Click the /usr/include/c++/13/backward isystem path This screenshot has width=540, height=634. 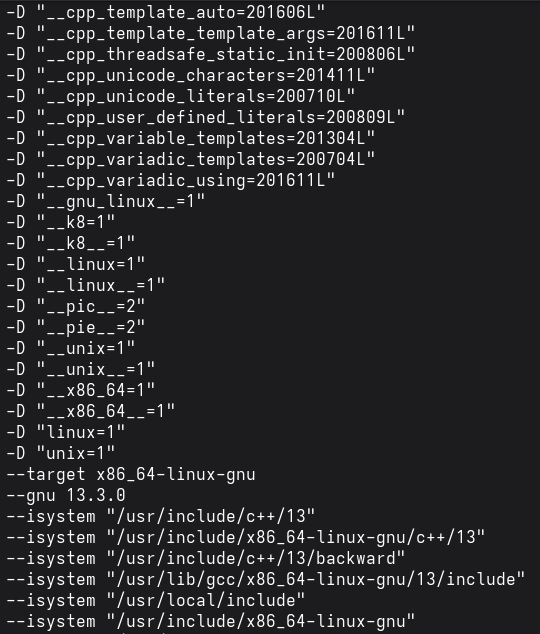coord(255,559)
